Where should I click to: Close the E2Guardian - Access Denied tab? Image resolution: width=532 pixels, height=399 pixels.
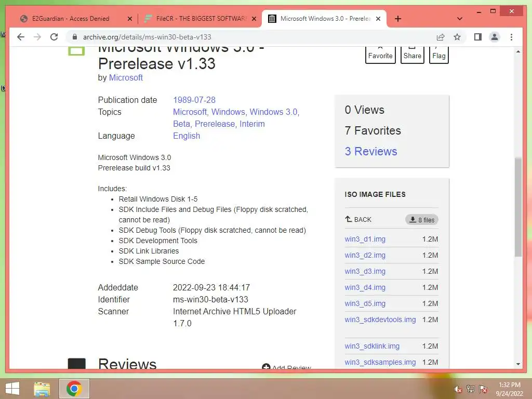point(129,19)
